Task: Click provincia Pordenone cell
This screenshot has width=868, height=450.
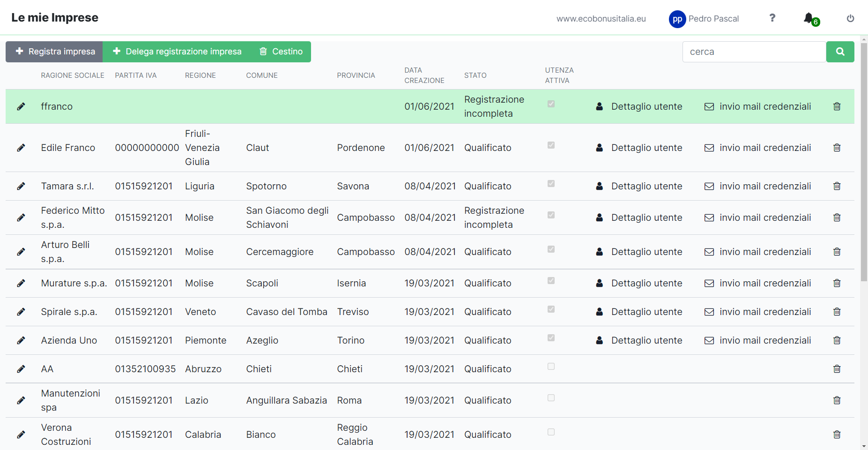Action: 361,148
